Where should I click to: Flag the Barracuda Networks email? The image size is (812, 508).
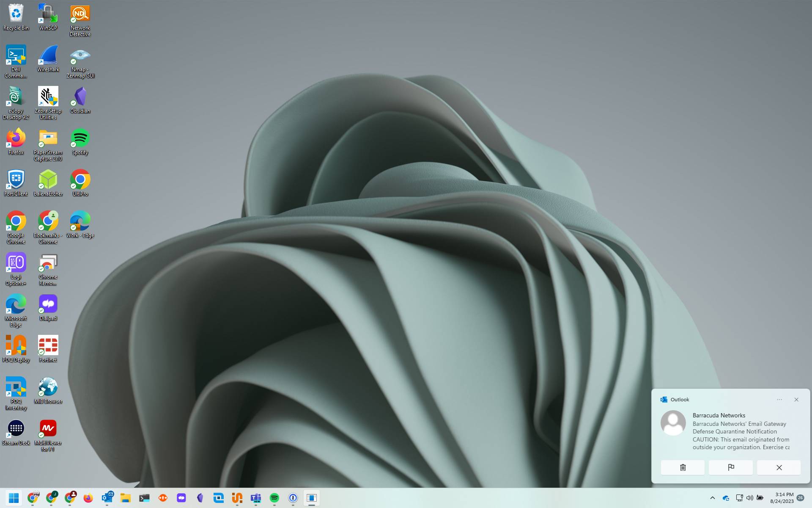730,467
